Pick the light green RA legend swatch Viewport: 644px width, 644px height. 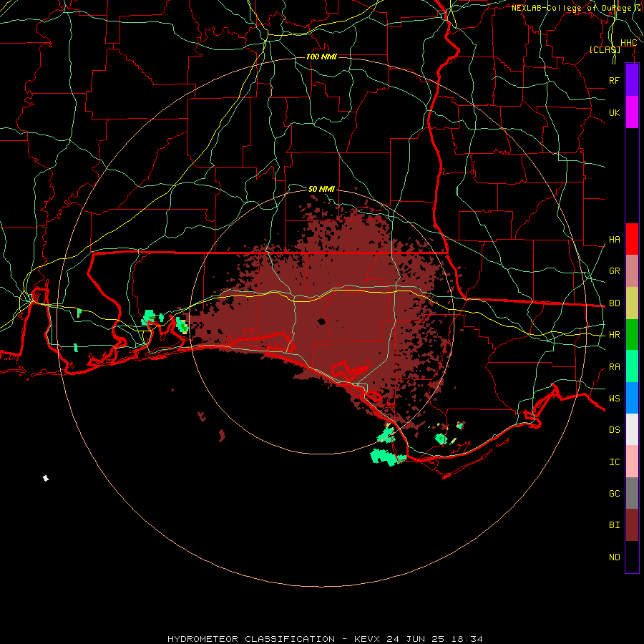click(632, 366)
